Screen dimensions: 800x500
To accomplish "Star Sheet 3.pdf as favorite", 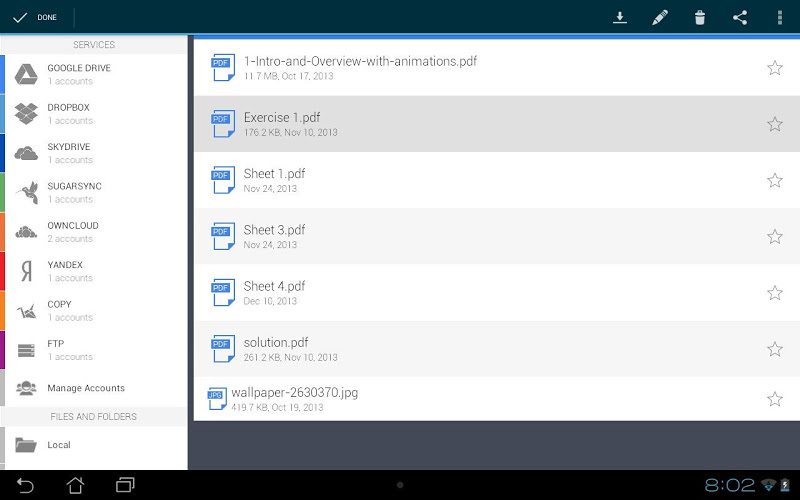I will click(x=774, y=236).
